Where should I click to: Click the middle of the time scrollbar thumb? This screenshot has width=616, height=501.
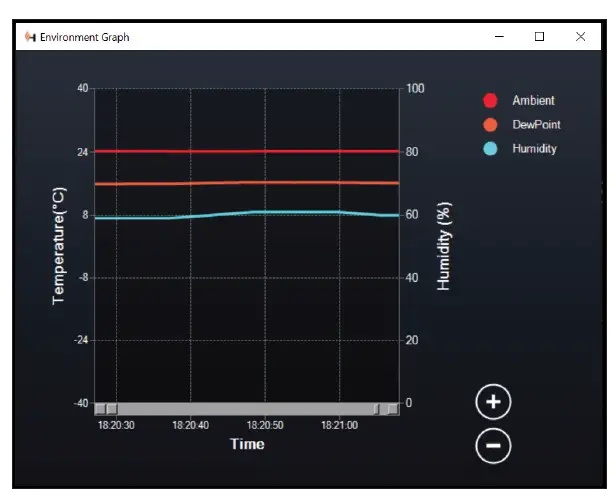pyautogui.click(x=244, y=409)
